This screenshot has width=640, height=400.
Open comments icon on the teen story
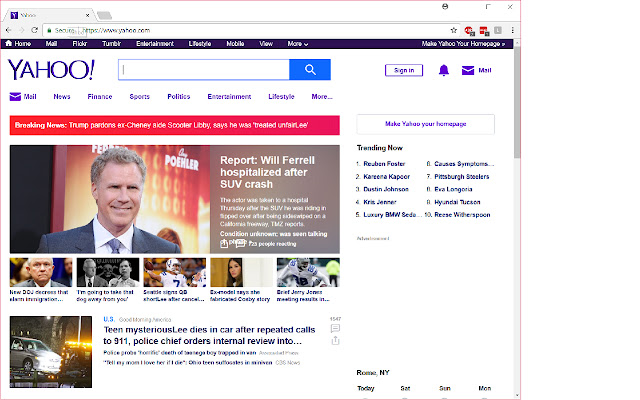(335, 329)
